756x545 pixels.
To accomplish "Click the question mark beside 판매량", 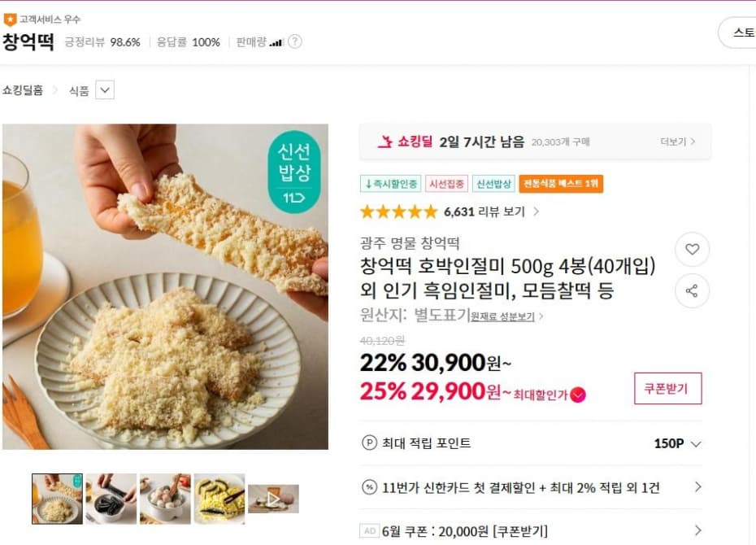I will coord(295,41).
